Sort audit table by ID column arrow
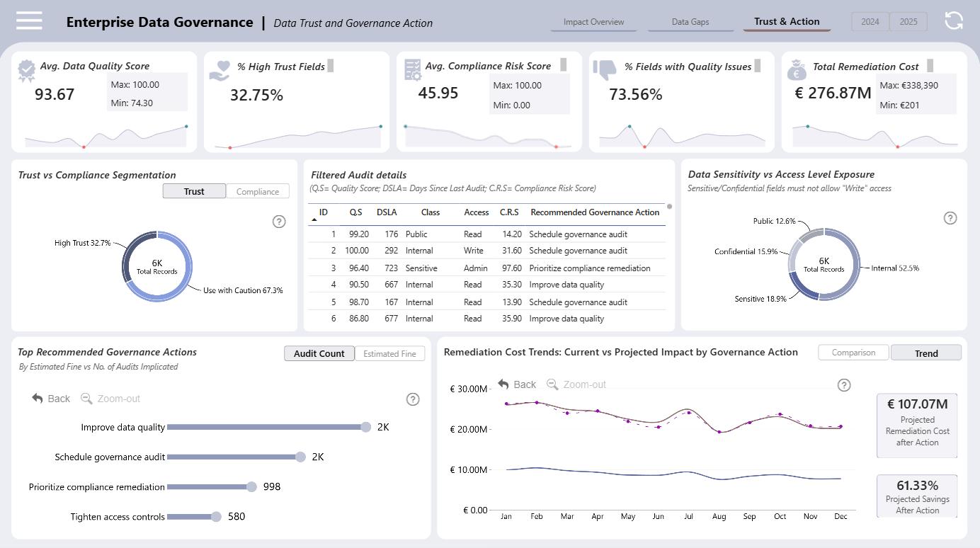Image resolution: width=980 pixels, height=548 pixels. (314, 220)
